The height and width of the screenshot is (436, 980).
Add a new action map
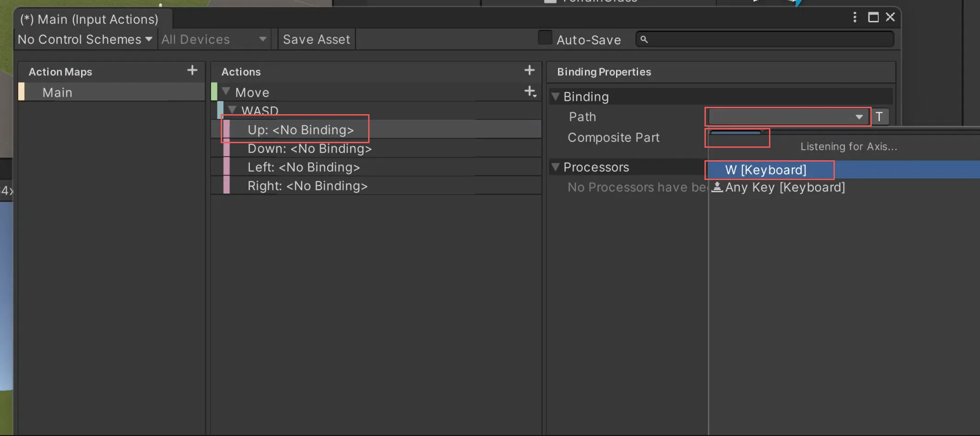click(x=192, y=70)
